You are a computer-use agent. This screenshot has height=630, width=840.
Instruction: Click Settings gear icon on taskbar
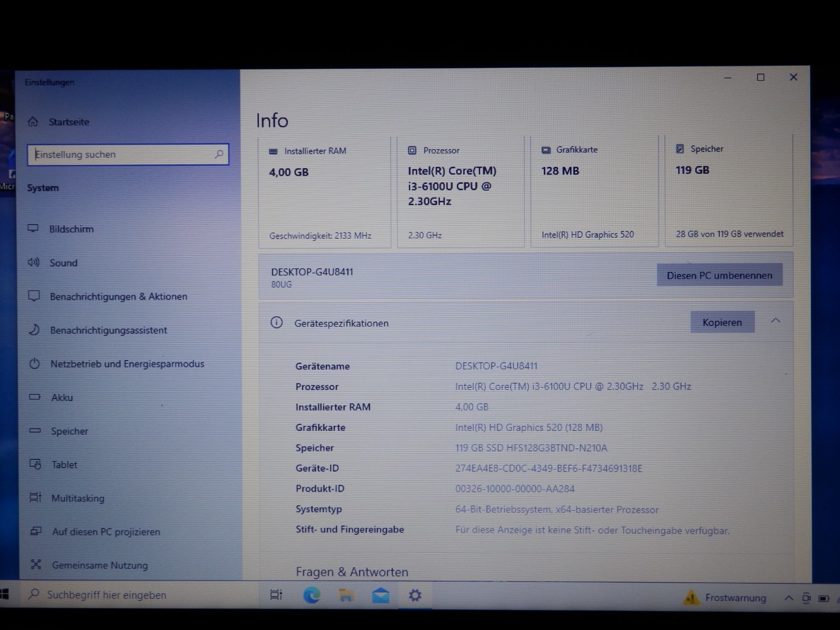point(415,595)
